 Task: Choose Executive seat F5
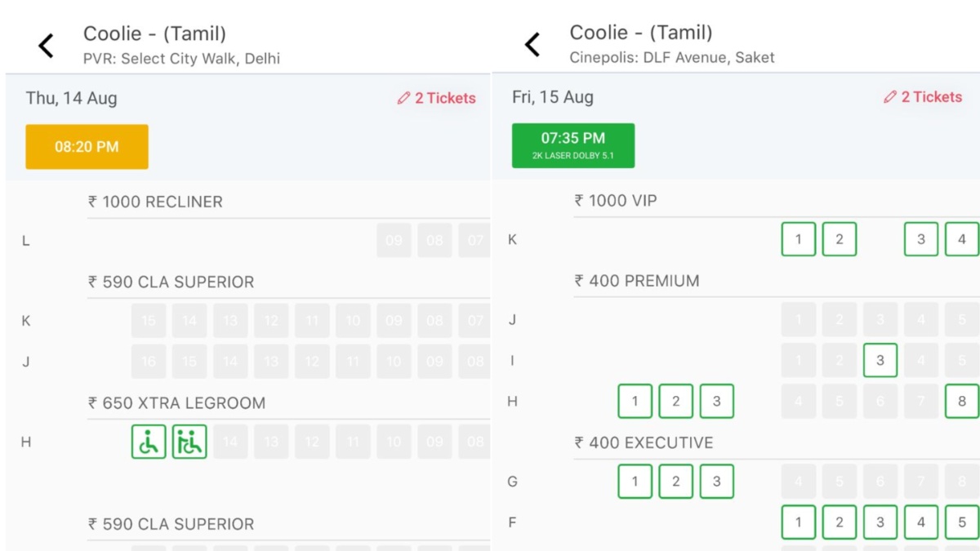(961, 522)
